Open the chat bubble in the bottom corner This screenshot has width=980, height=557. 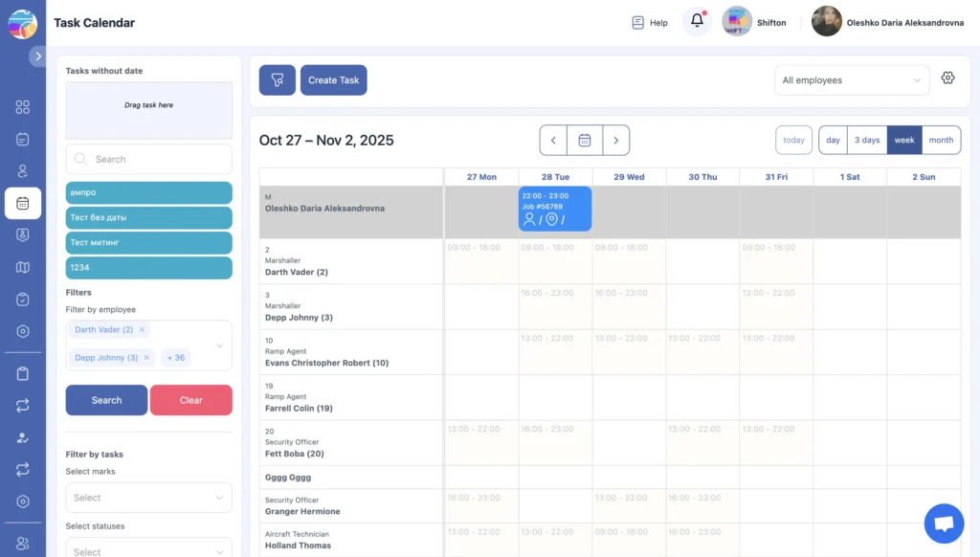944,523
